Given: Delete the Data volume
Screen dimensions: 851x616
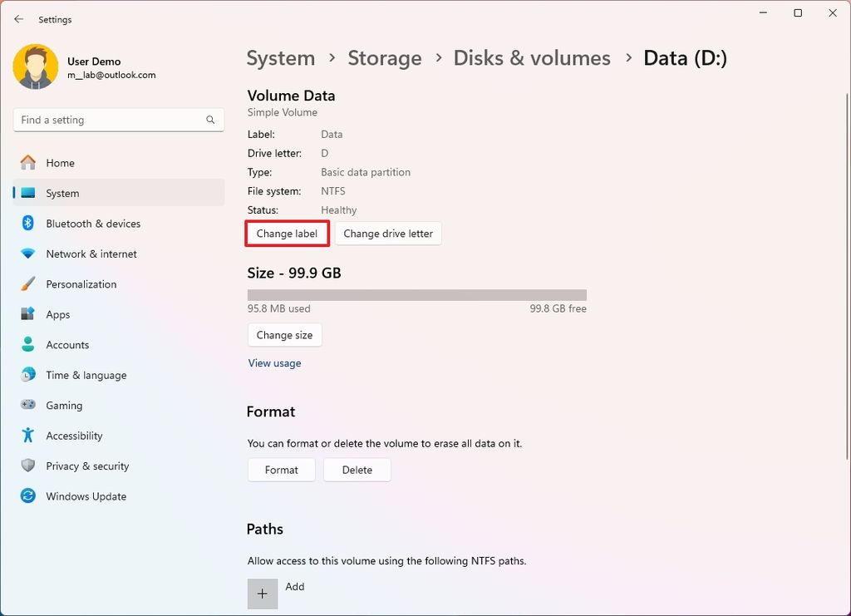Looking at the screenshot, I should pyautogui.click(x=357, y=470).
